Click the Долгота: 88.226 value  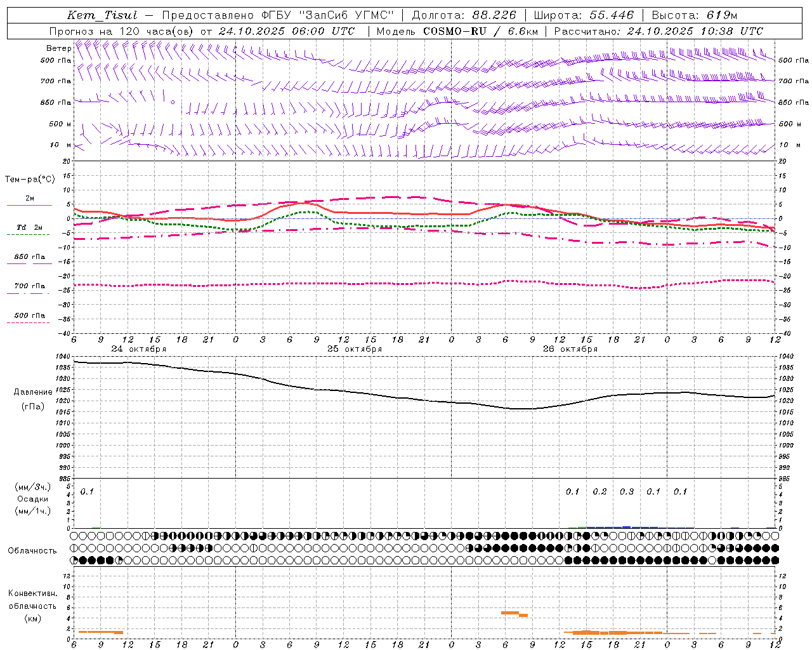[464, 15]
